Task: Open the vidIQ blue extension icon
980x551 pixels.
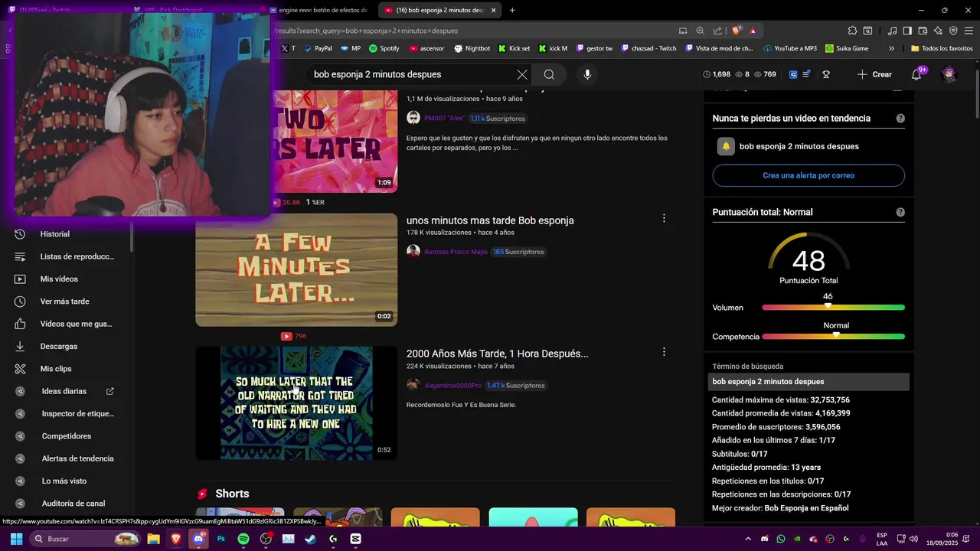Action: point(793,74)
